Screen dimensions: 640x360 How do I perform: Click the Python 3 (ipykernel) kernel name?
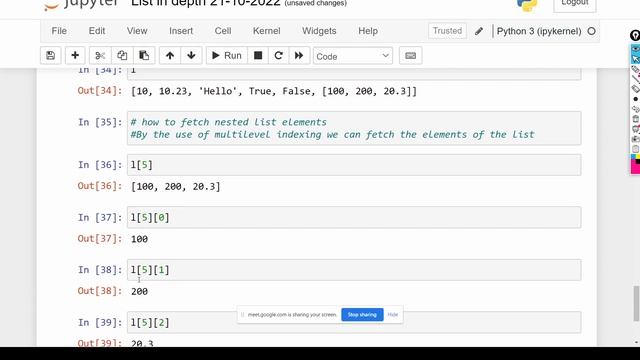[x=539, y=31]
